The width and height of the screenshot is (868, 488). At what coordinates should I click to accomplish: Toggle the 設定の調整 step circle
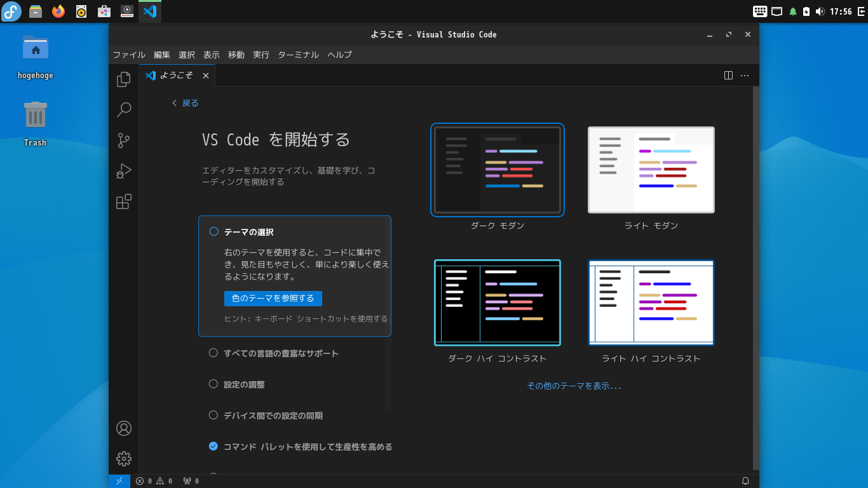coord(214,384)
